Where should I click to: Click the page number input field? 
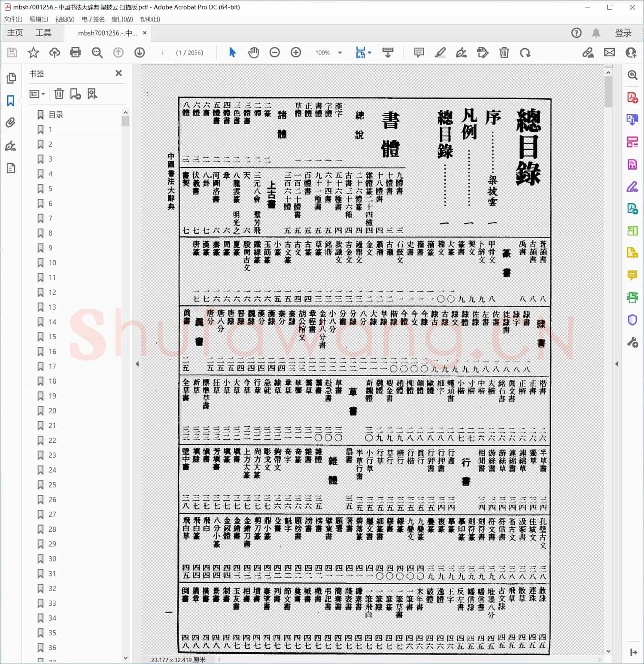[x=162, y=53]
